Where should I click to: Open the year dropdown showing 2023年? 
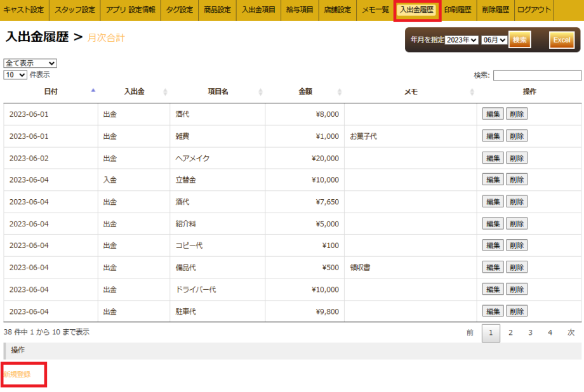[461, 40]
